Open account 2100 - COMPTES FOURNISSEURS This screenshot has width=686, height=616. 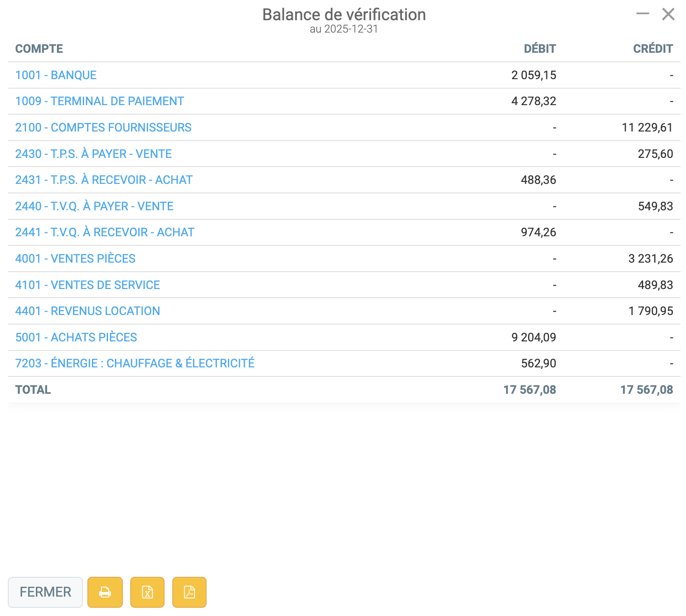[x=103, y=127]
